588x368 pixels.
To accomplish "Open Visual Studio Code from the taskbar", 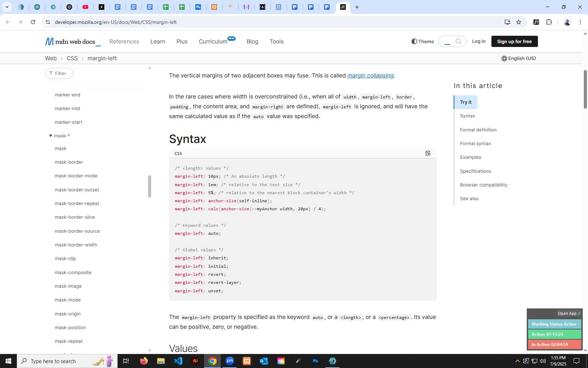I will pyautogui.click(x=178, y=361).
